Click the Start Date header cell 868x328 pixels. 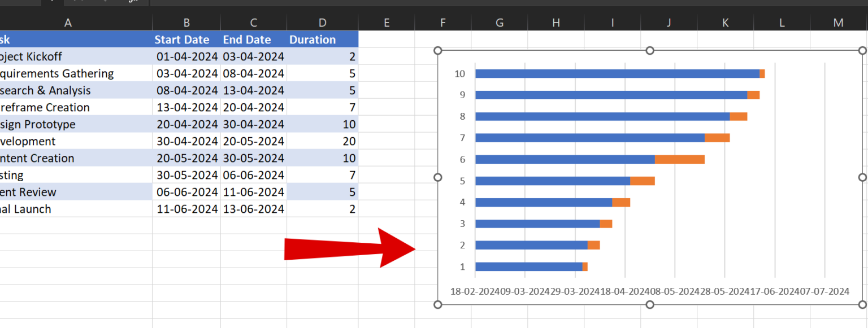(x=182, y=39)
